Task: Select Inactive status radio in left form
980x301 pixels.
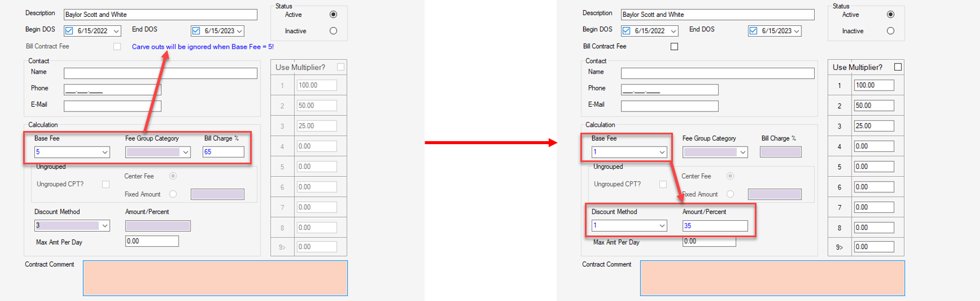Action: pyautogui.click(x=334, y=31)
